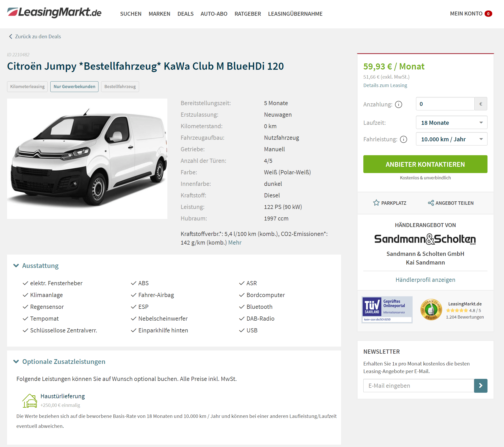Click 'Sandmann & Scholten GmbH' name
This screenshot has height=447, width=504.
click(x=425, y=254)
